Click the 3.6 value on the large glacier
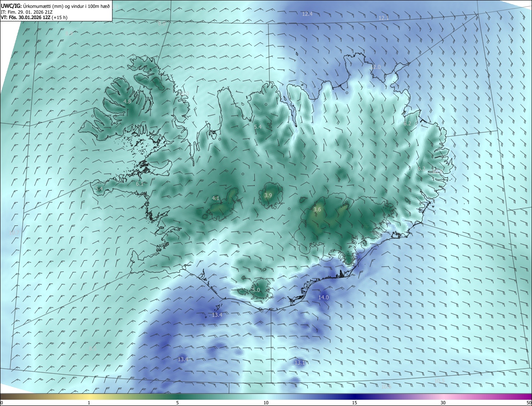The image size is (532, 406). tap(317, 210)
